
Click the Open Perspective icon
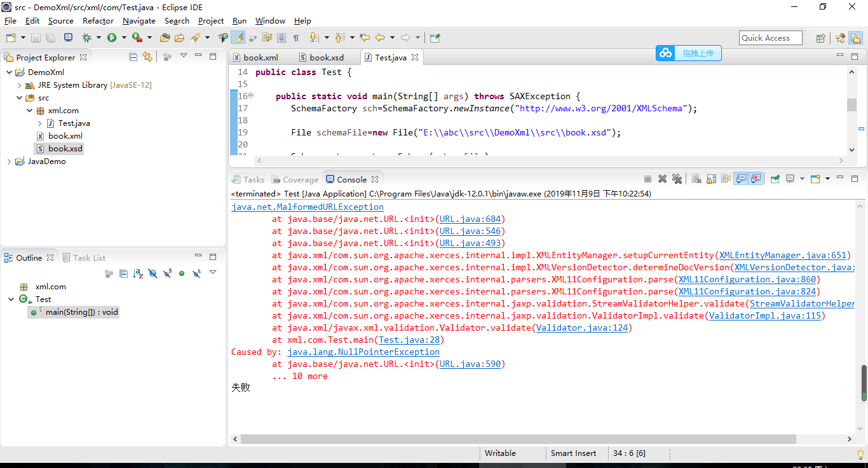[x=820, y=38]
